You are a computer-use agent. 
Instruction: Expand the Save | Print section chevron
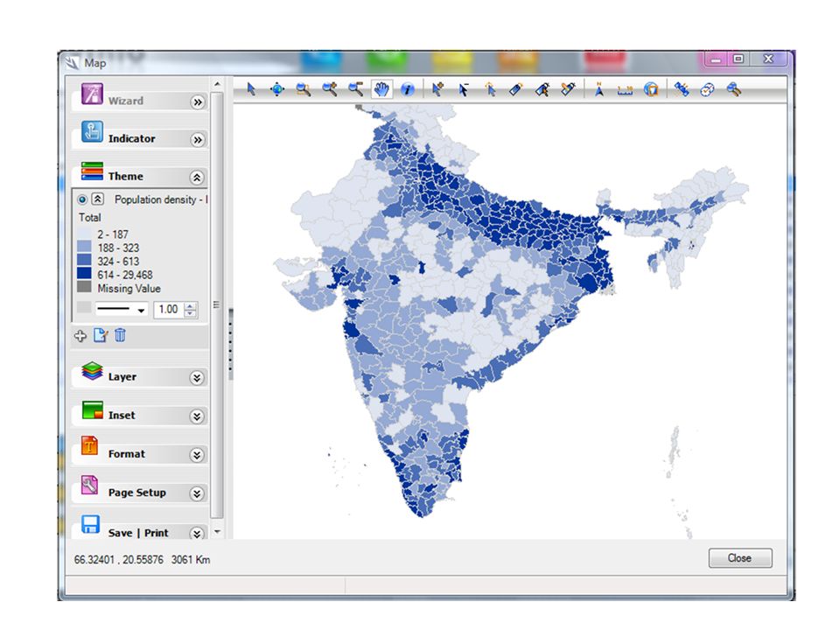pos(197,533)
